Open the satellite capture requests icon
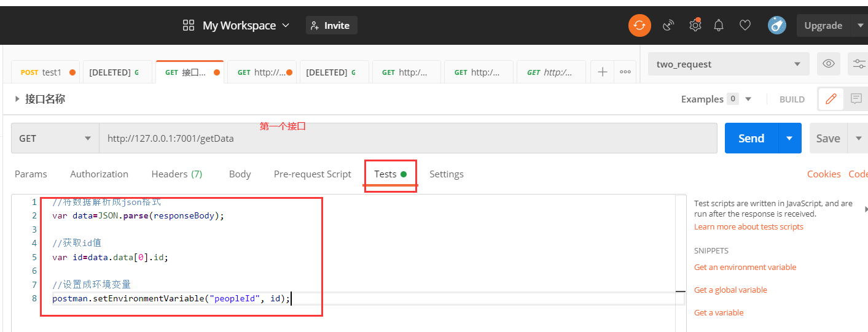 668,25
